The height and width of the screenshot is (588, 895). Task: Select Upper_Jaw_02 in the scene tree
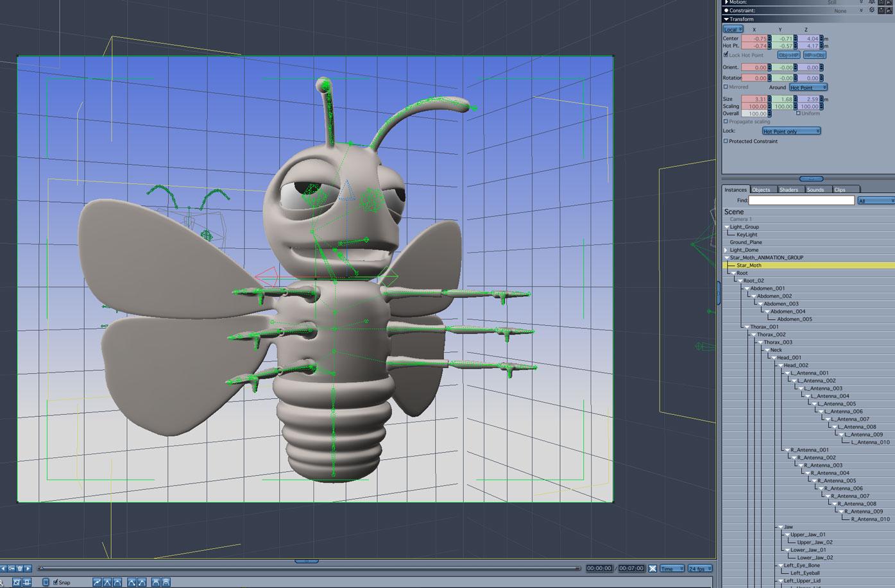point(815,542)
